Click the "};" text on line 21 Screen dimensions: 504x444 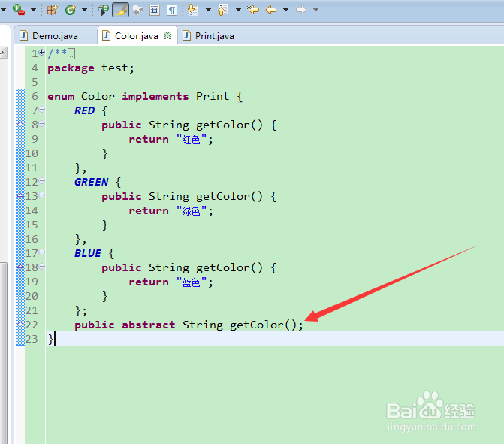pos(81,310)
